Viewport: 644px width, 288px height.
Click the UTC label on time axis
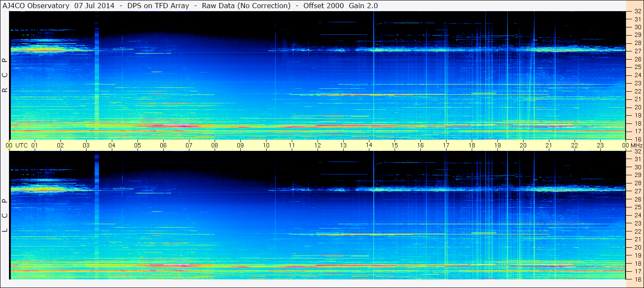coord(21,145)
